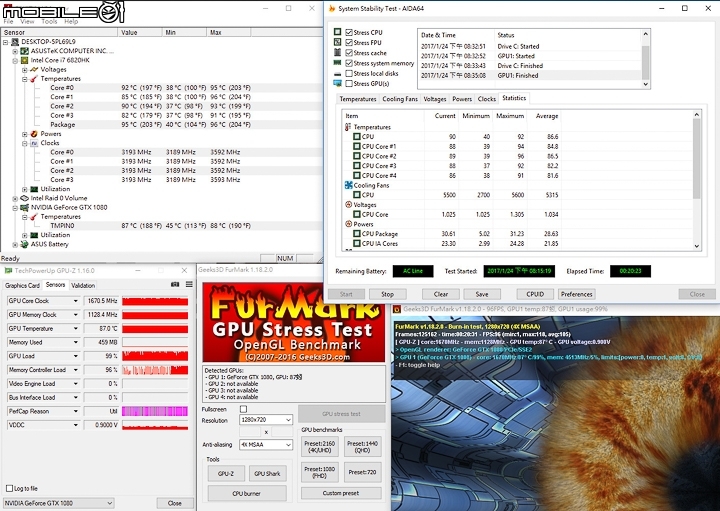Viewport: 720px width, 511px height.
Task: Click the ASUS Battery icon in tree
Action: (25, 244)
